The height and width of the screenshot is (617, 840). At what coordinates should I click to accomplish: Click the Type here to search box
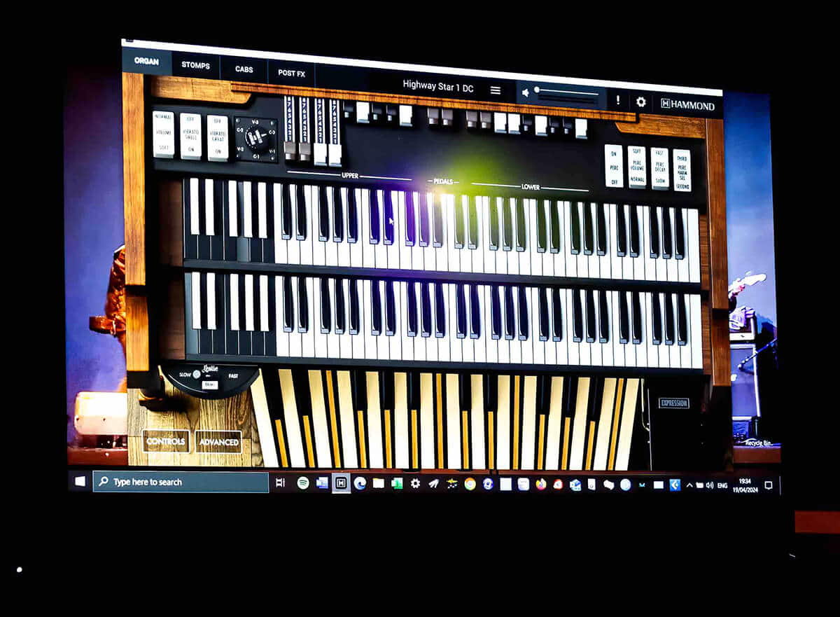click(x=181, y=482)
